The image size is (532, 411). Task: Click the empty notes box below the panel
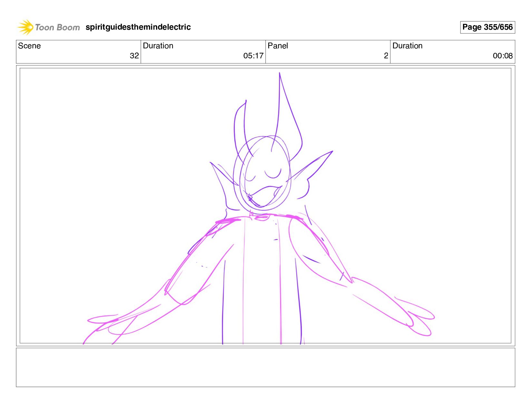[x=265, y=367]
